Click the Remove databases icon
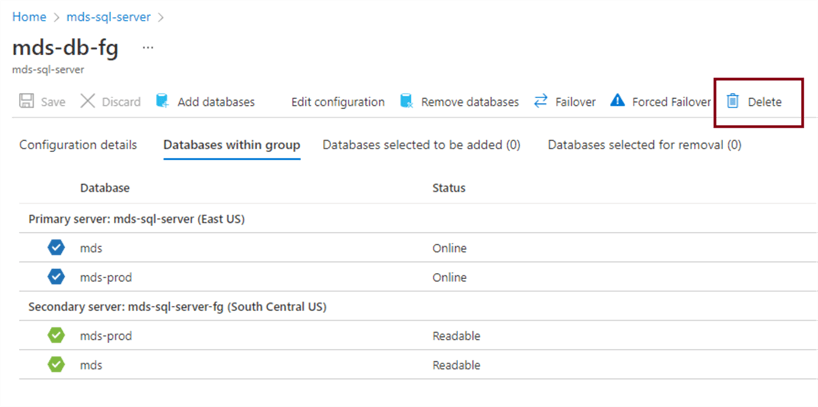Viewport: 818px width, 407px height. click(406, 101)
